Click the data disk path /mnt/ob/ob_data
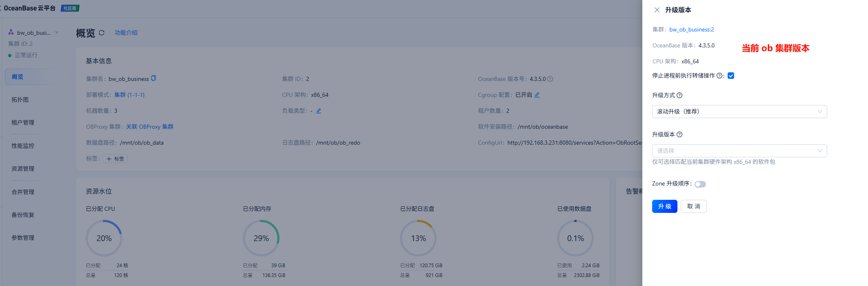This screenshot has height=286, width=868. tap(142, 143)
